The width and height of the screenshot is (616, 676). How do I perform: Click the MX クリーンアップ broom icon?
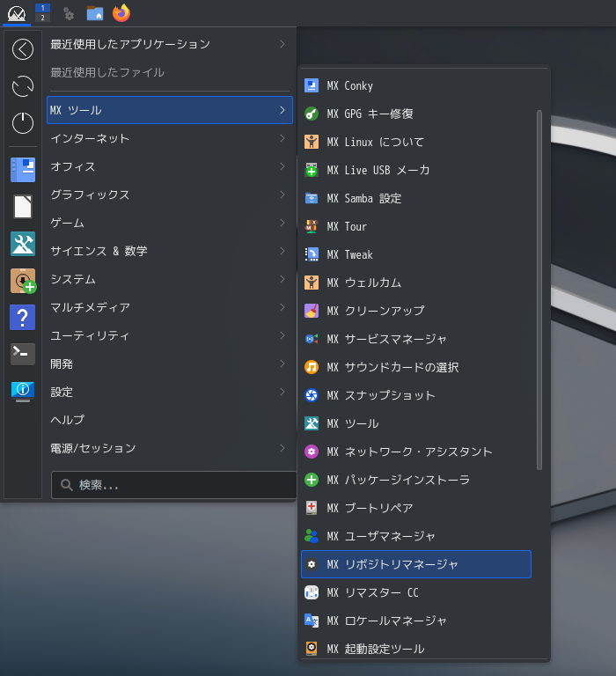[x=312, y=311]
